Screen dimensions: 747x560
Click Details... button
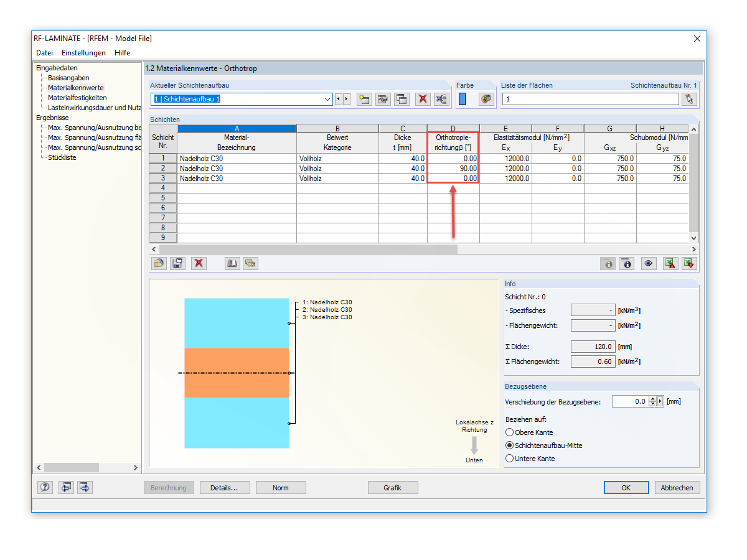pyautogui.click(x=224, y=488)
